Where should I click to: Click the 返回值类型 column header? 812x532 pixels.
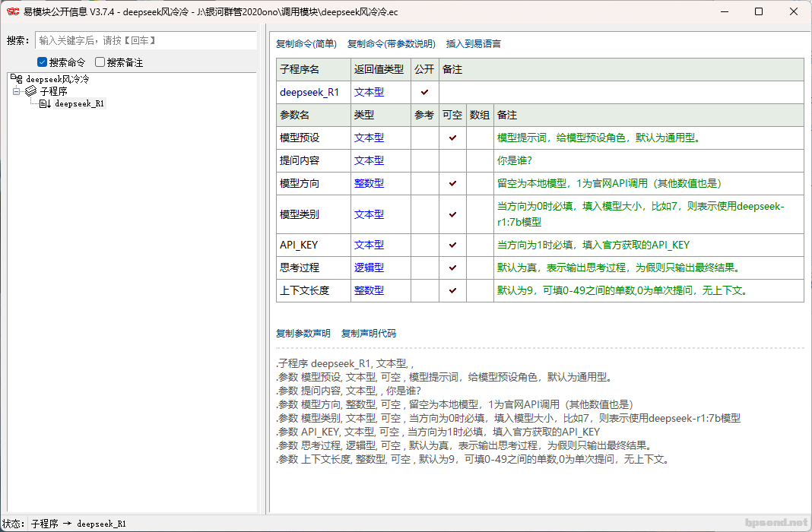381,69
